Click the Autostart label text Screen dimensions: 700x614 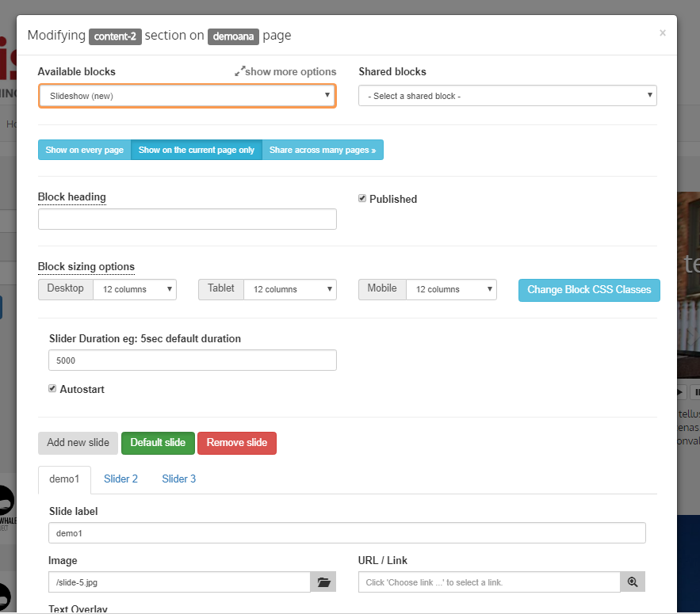(82, 389)
